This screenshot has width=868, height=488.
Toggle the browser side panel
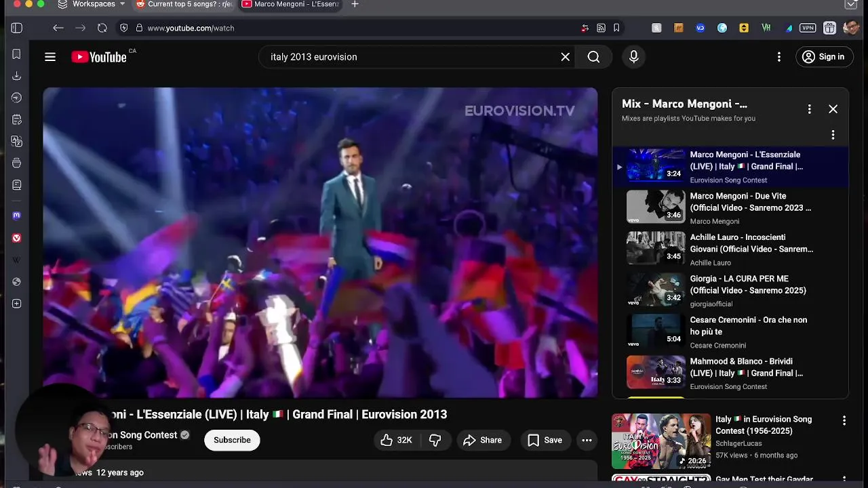[x=16, y=28]
